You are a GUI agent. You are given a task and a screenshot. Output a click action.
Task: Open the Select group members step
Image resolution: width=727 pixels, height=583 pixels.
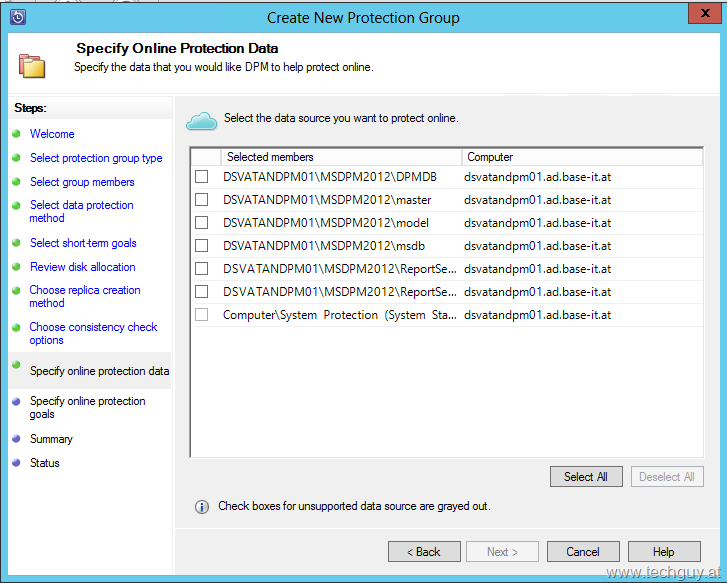tap(82, 182)
